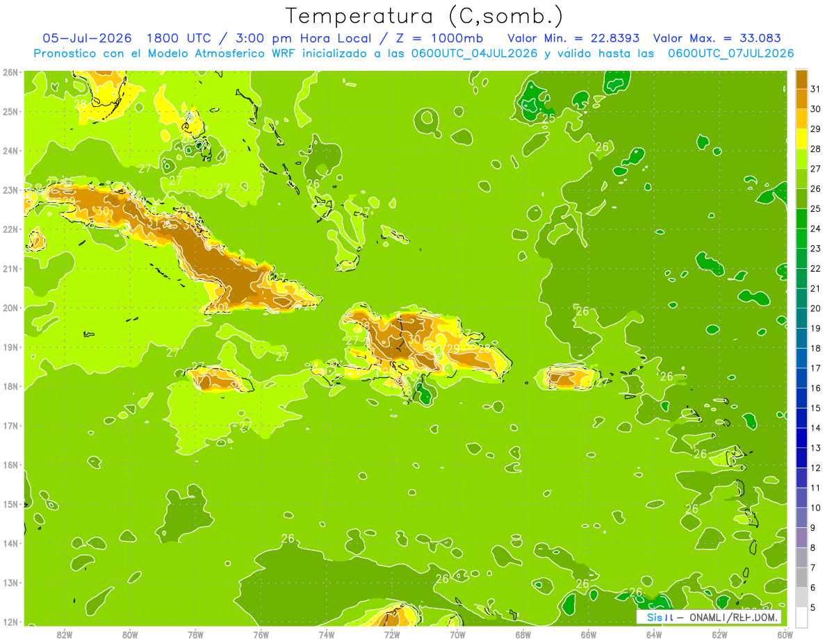Image resolution: width=834 pixels, height=644 pixels.
Task: Click the color bar scale value '17'
Action: 815,368
